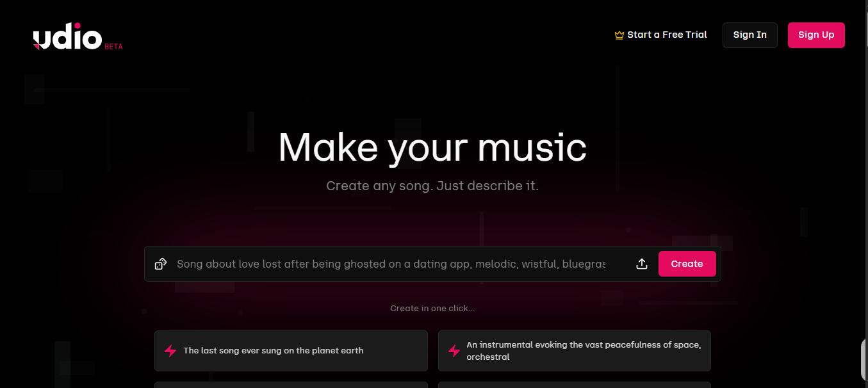Viewport: 868px width, 388px height.
Task: Click the Make your music heading
Action: [432, 147]
